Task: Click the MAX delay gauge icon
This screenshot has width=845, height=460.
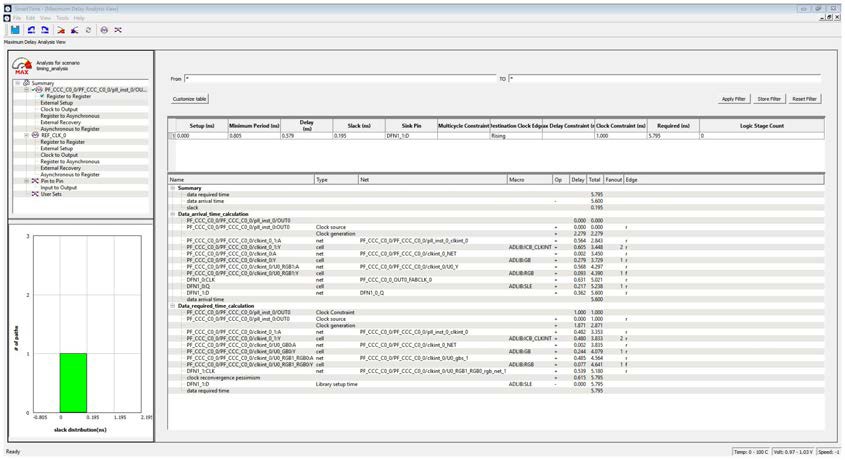Action: (21, 66)
